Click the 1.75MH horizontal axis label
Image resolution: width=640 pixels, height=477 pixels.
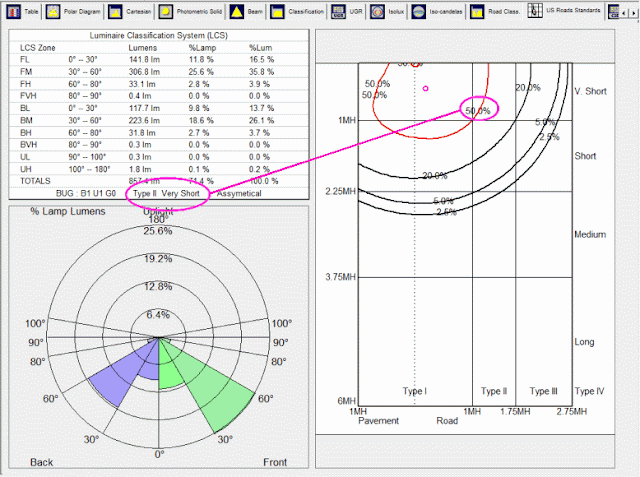click(x=515, y=411)
